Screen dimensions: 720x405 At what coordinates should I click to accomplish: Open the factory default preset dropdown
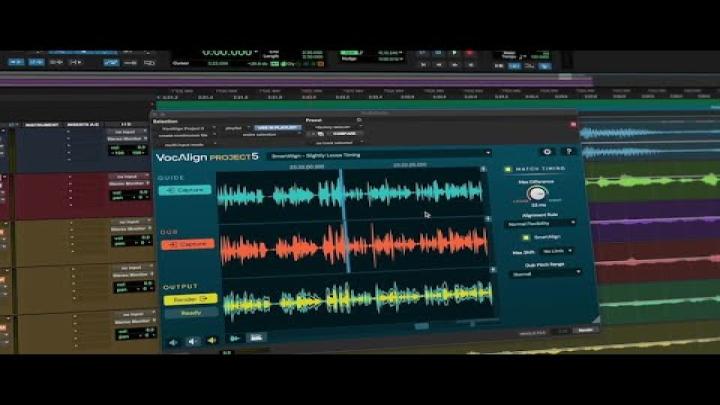[335, 127]
